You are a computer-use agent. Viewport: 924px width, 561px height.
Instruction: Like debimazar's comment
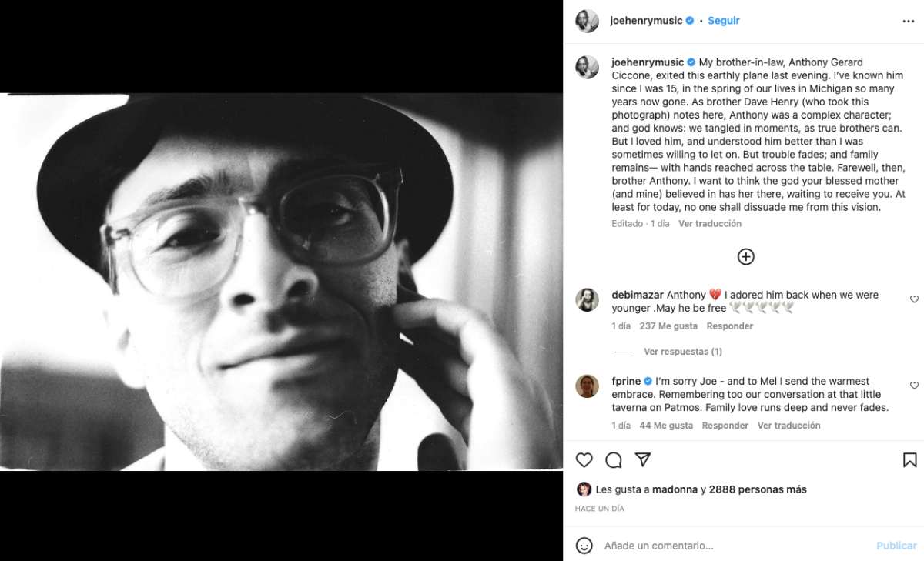point(914,299)
